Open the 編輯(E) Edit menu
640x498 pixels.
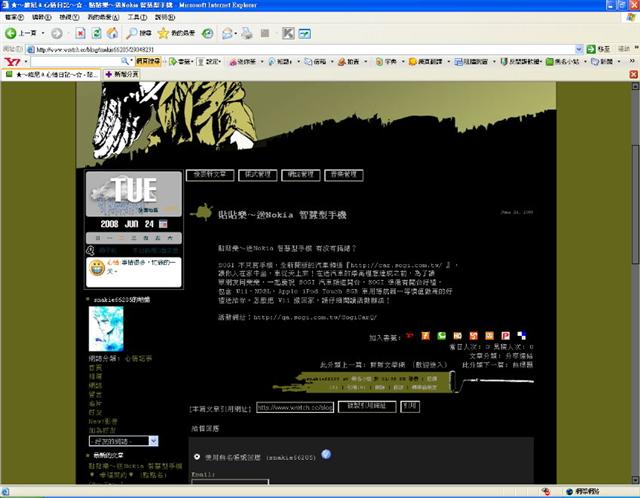click(42, 17)
